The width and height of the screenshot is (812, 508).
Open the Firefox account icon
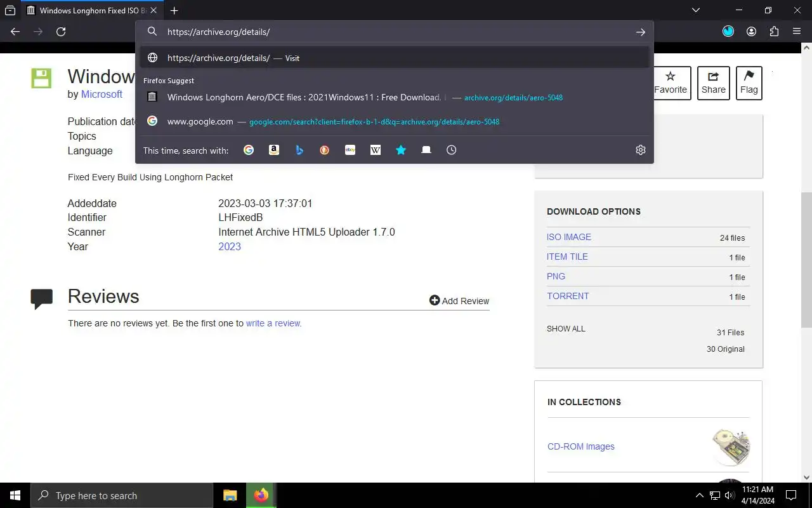(x=751, y=32)
